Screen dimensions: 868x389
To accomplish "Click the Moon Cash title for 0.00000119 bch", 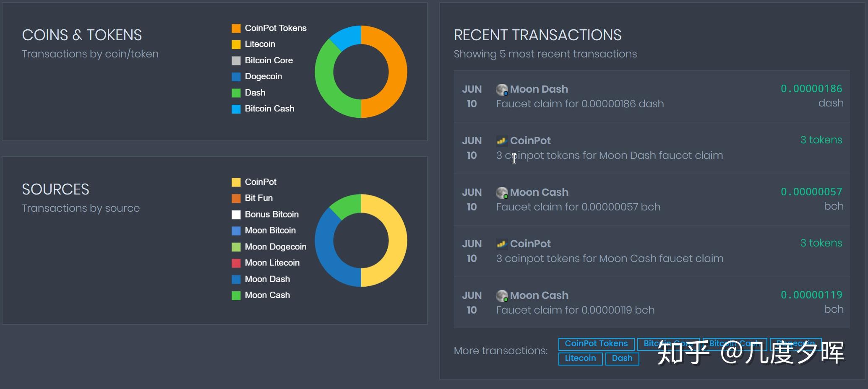I will point(539,296).
